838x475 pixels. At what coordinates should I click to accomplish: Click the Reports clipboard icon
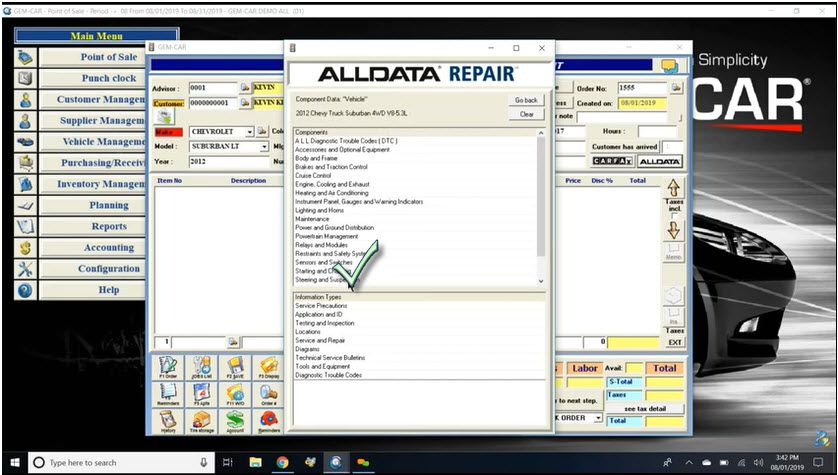pos(25,227)
